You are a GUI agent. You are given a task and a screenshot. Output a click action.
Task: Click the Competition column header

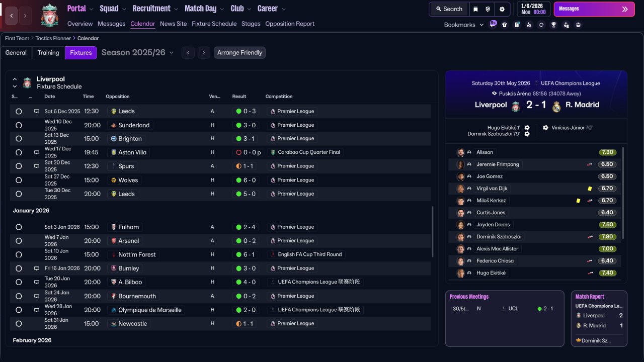279,97
